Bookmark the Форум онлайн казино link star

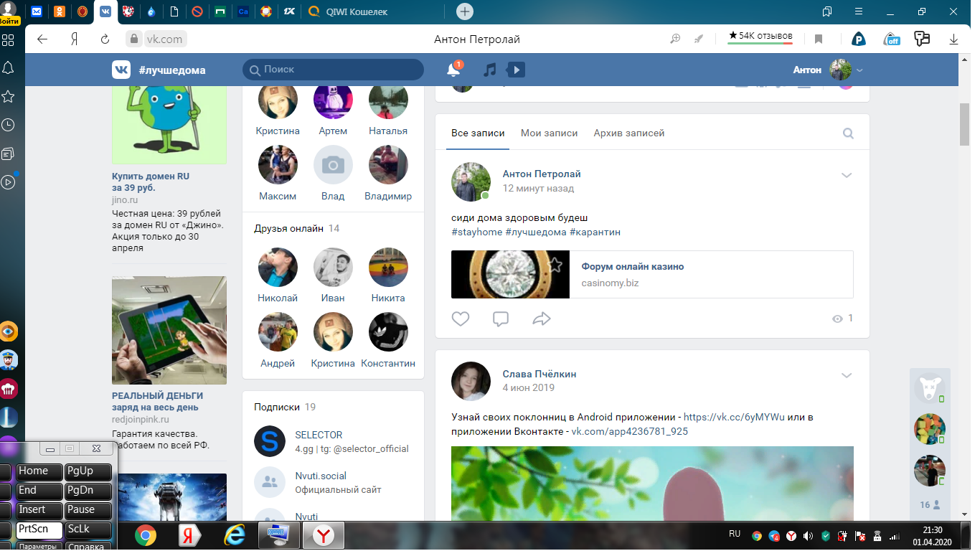555,265
